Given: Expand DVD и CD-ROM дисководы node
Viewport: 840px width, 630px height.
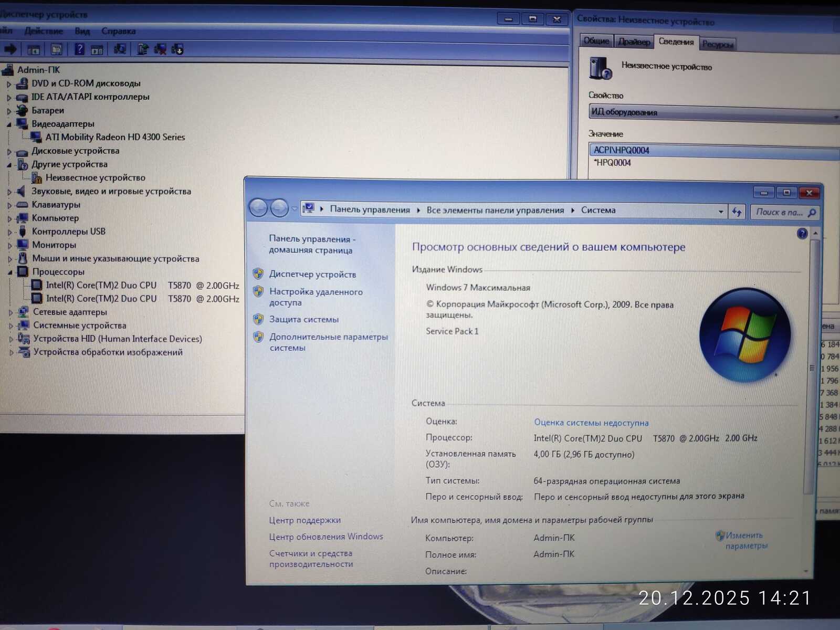Looking at the screenshot, I should pos(9,84).
